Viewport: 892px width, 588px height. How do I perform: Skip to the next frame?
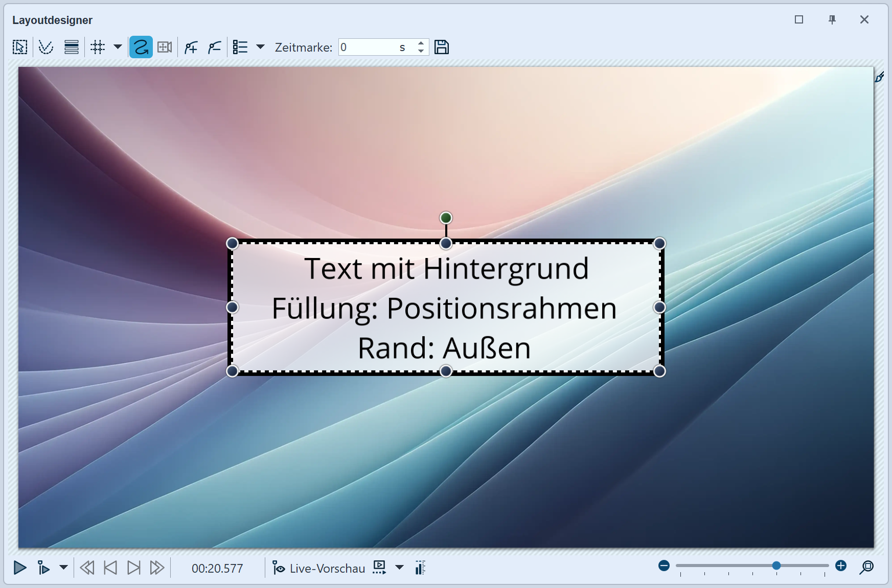pyautogui.click(x=133, y=568)
